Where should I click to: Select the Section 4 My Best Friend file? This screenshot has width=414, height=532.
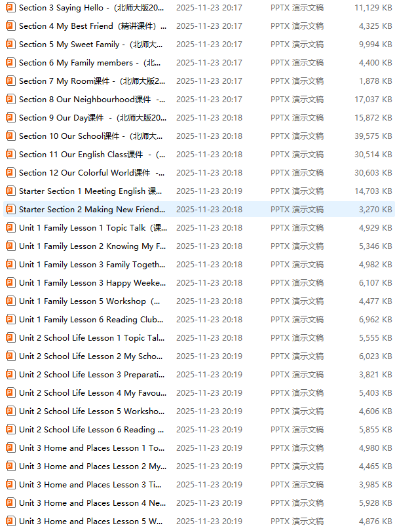coord(92,26)
